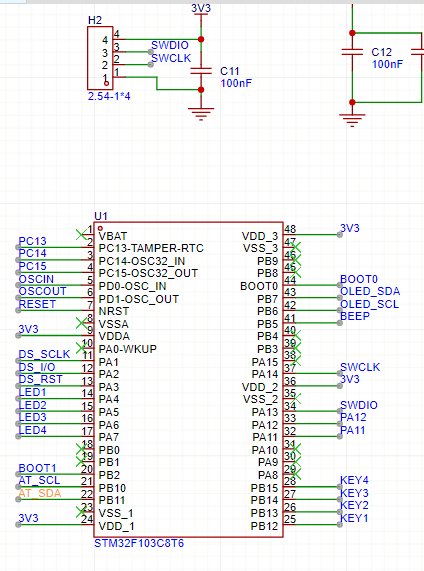This screenshot has height=571, width=424.
Task: Click the PC14 net label
Action: click(x=32, y=253)
